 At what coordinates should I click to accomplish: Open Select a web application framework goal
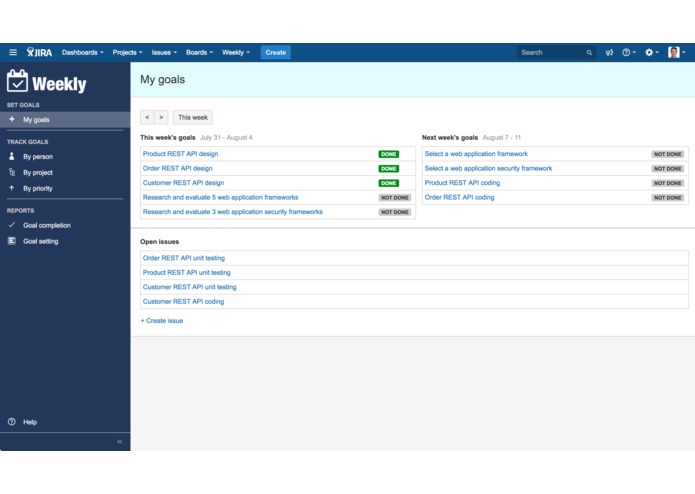476,154
